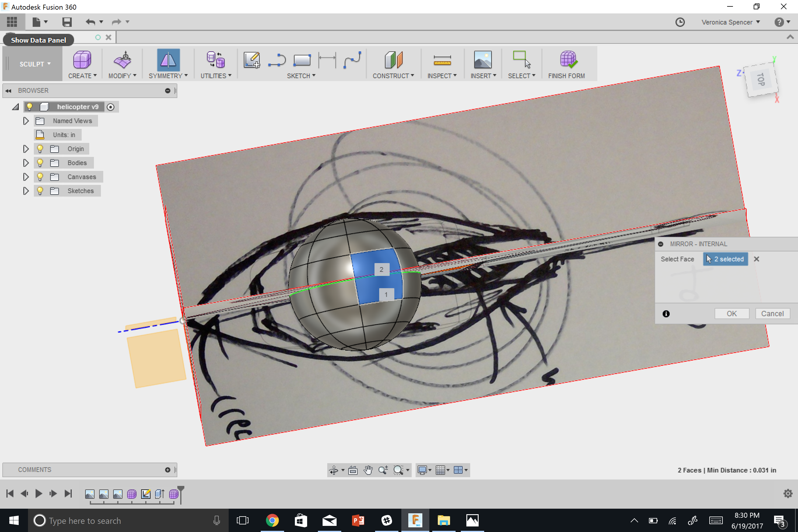Open the Veronica Spencer account menu
This screenshot has height=532, width=798.
[x=731, y=22]
